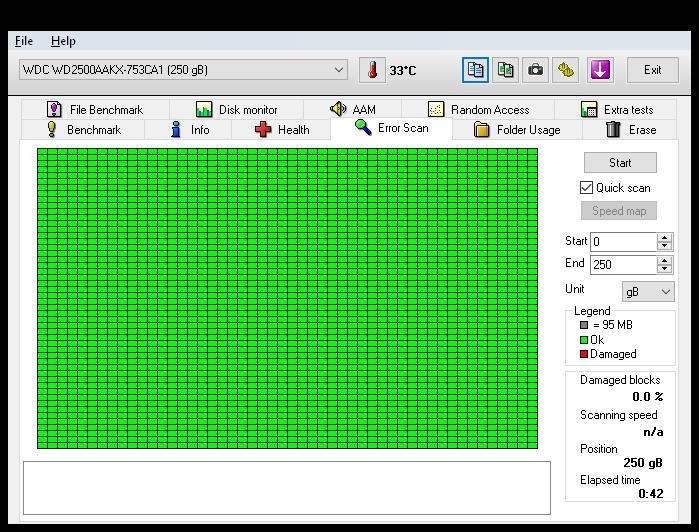Click into the End position field

pyautogui.click(x=623, y=265)
